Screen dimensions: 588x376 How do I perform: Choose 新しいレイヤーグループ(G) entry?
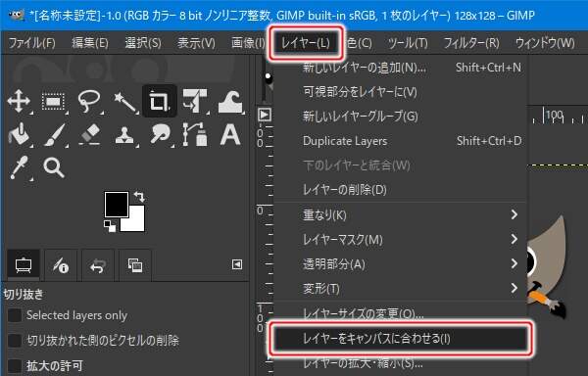(x=401, y=117)
